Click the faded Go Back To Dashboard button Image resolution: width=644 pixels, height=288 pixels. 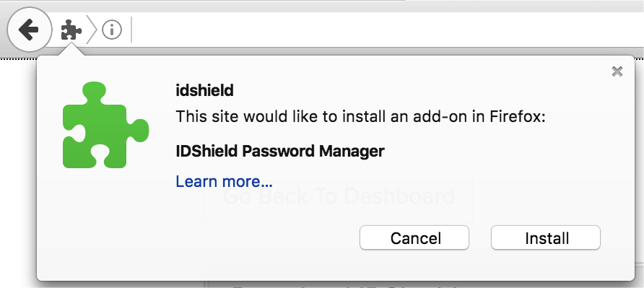click(339, 196)
